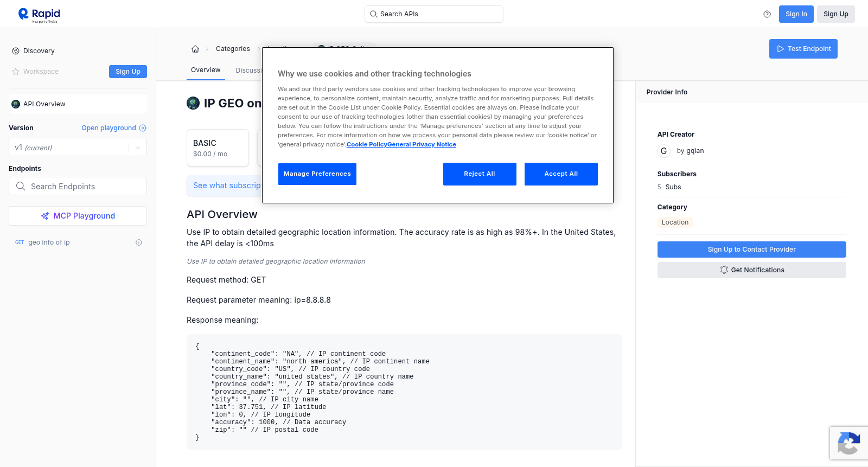Viewport: 868px width, 467px height.
Task: Focus the Search APIs input field
Action: click(x=434, y=14)
